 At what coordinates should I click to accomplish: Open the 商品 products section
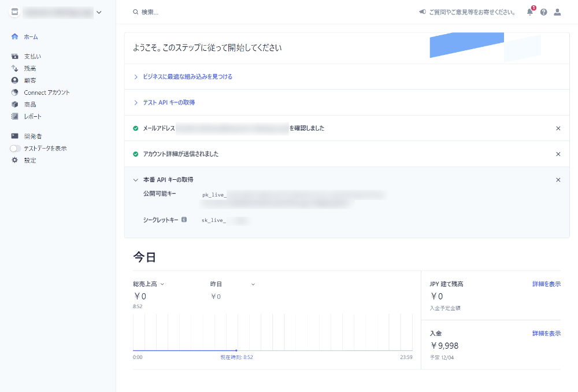(x=30, y=105)
